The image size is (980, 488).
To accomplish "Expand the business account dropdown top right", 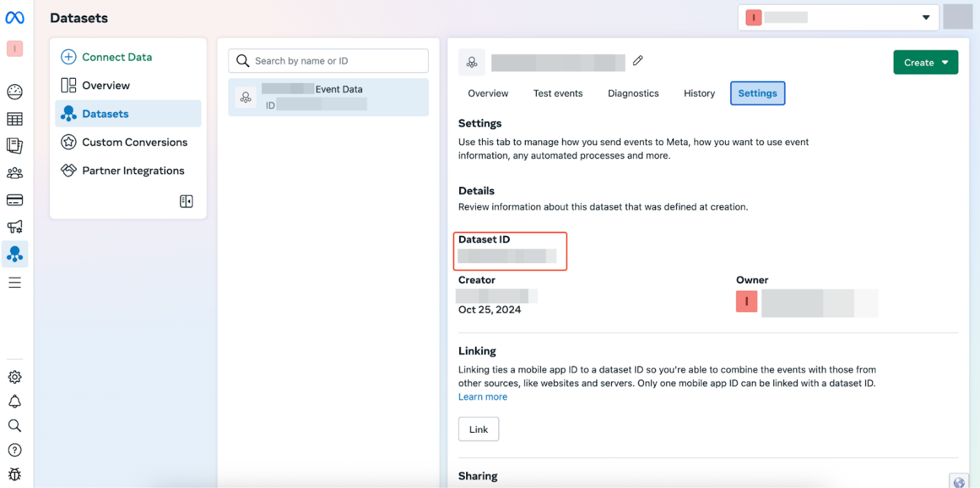I will tap(925, 17).
